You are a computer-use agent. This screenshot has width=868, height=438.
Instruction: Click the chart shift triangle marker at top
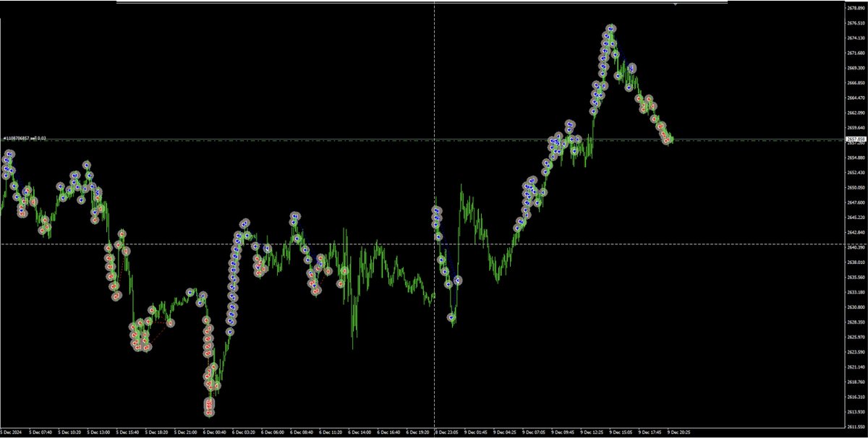pos(675,4)
